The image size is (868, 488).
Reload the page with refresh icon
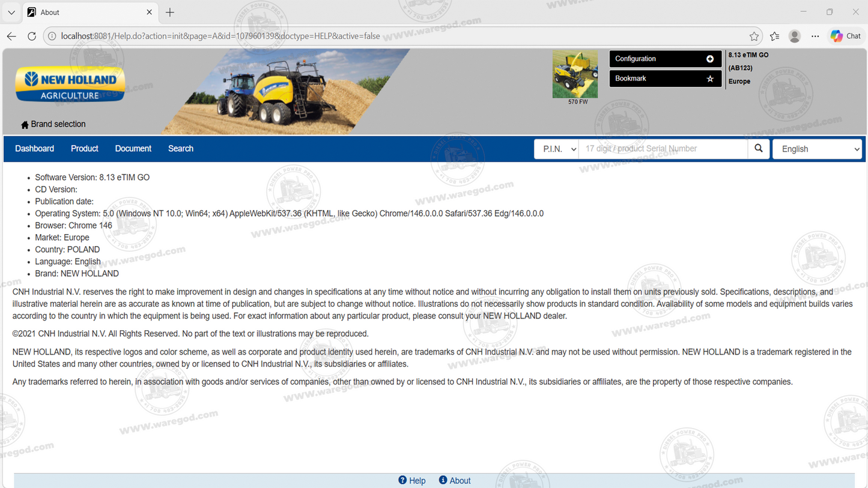point(32,36)
